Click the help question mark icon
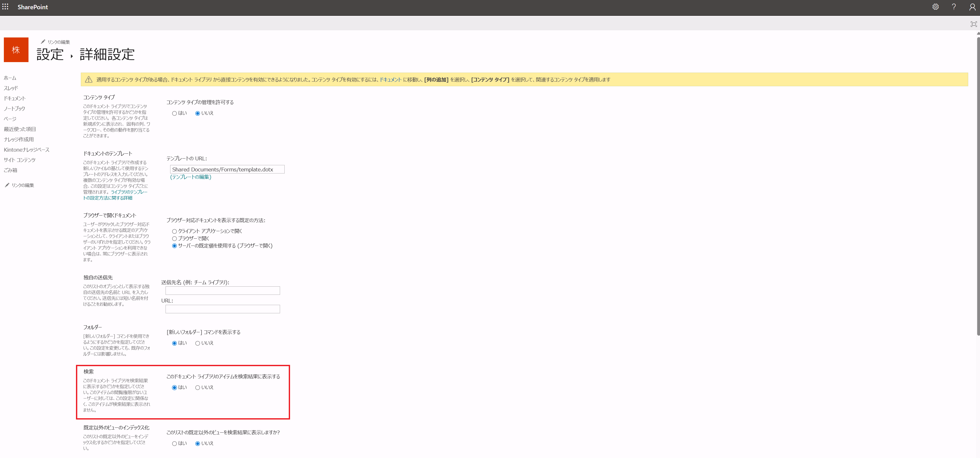The image size is (980, 458). pos(953,7)
